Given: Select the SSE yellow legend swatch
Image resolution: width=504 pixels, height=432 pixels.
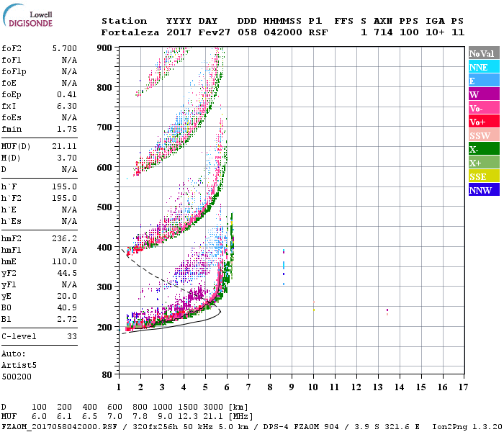Looking at the screenshot, I should [484, 176].
